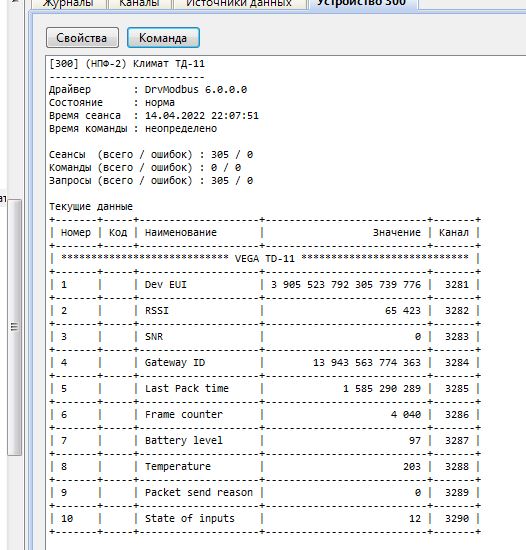The width and height of the screenshot is (526, 550).
Task: Click channel number 3285
Action: [457, 388]
